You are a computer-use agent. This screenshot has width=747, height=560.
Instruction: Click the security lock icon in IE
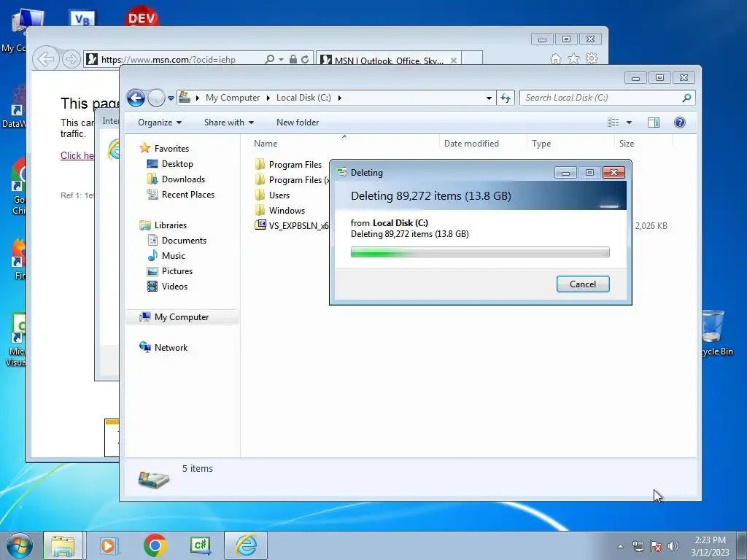(x=293, y=59)
